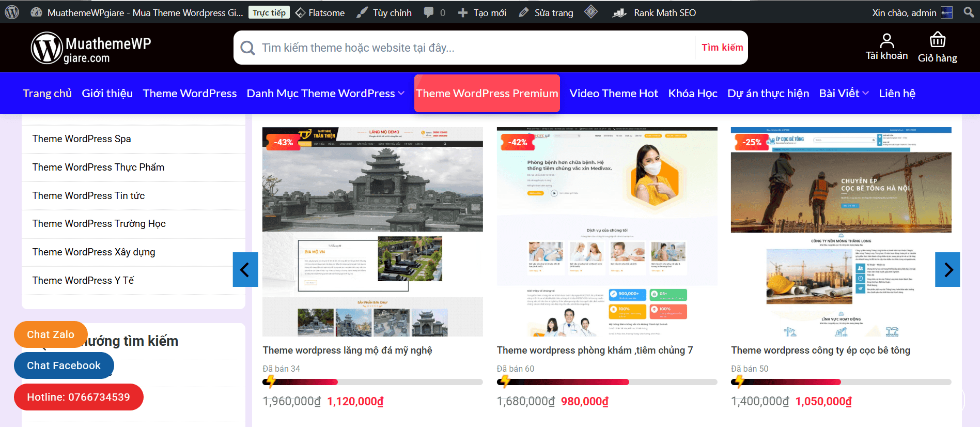Image resolution: width=980 pixels, height=427 pixels.
Task: Open Theme WordPress Premium menu item
Action: point(487,94)
